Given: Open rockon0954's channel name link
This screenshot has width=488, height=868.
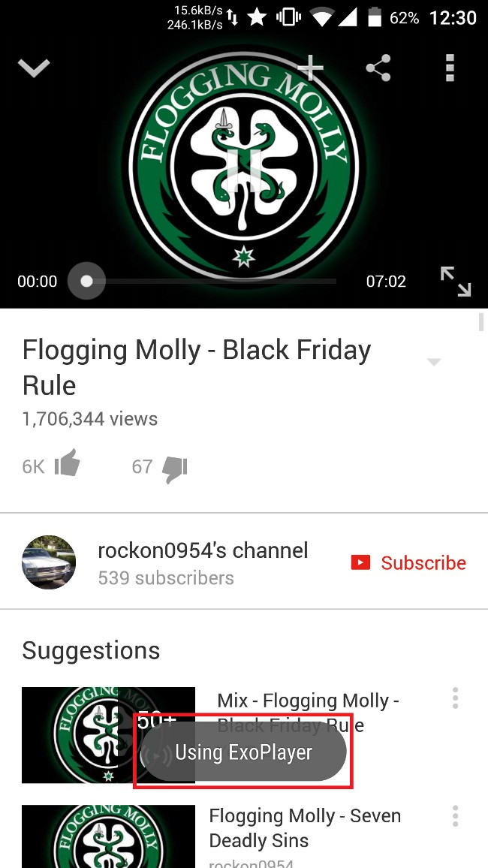Looking at the screenshot, I should pyautogui.click(x=203, y=550).
